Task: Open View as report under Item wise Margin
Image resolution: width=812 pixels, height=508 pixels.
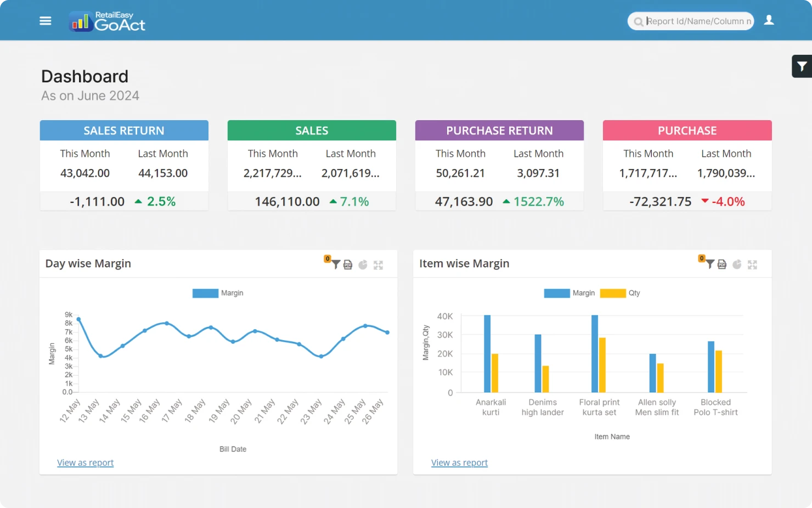Action: (459, 462)
